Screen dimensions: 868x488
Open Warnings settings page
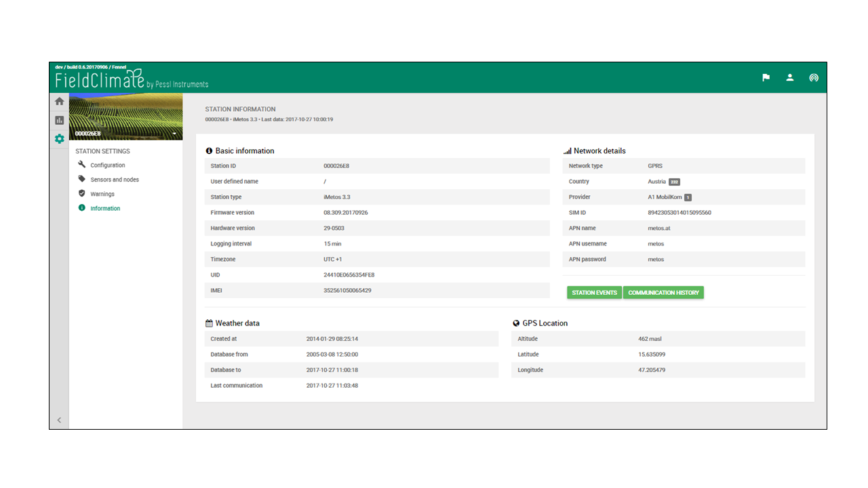point(102,194)
